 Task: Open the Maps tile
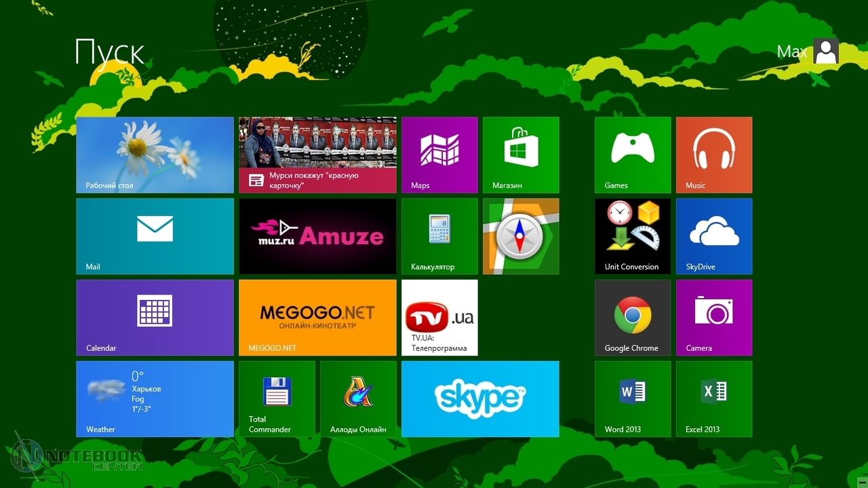[x=439, y=155]
